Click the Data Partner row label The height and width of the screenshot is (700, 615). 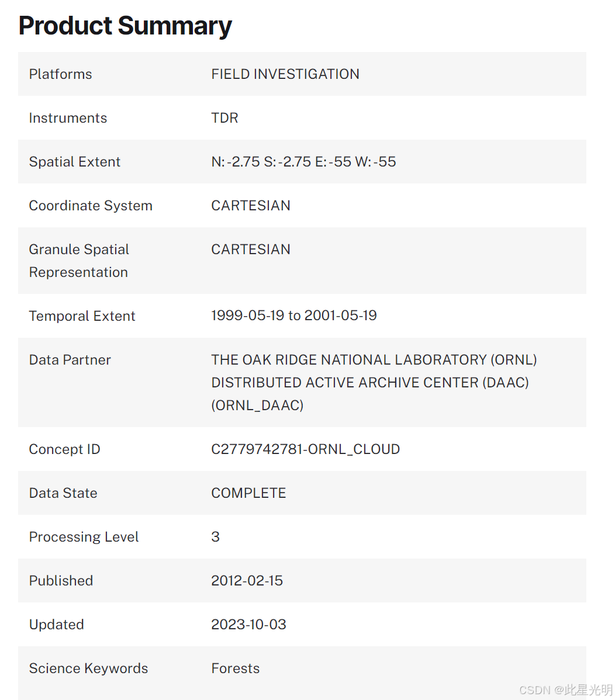point(70,360)
